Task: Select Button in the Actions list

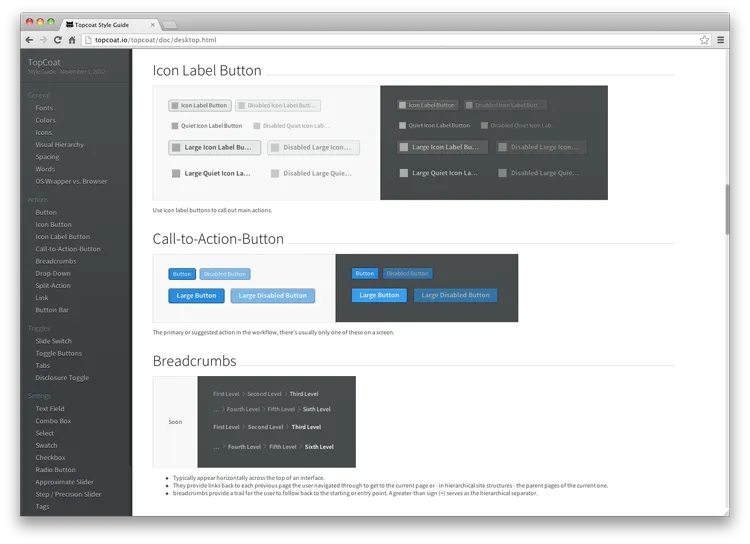Action: click(46, 212)
